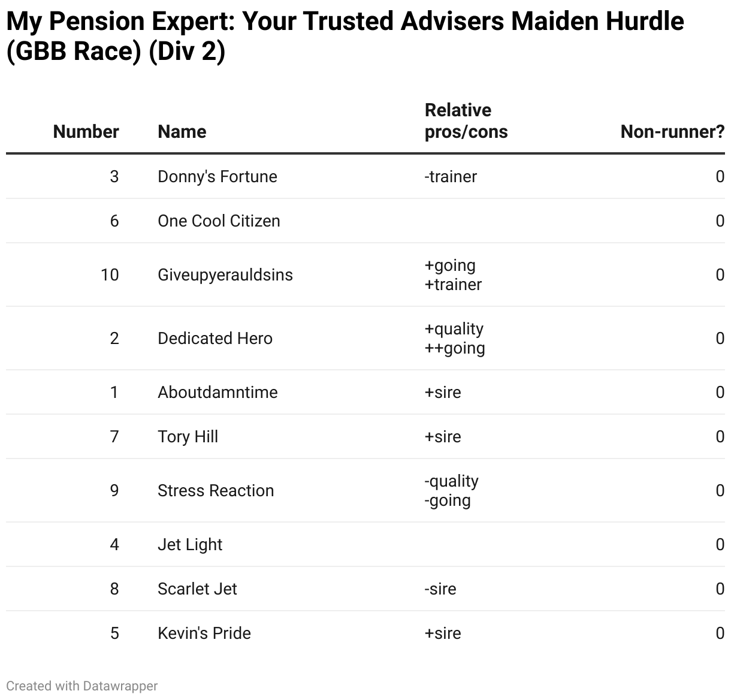Screen dimensions: 731x700
Task: Click the Jet Light entry
Action: tap(190, 545)
